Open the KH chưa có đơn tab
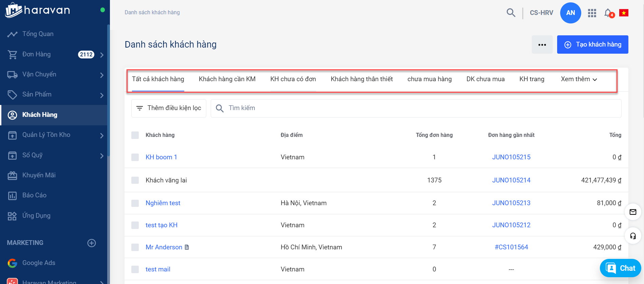This screenshot has height=284, width=644. (x=293, y=79)
